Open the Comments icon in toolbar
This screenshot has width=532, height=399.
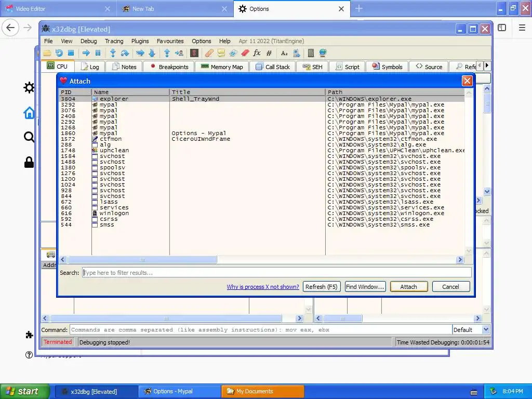coord(221,53)
